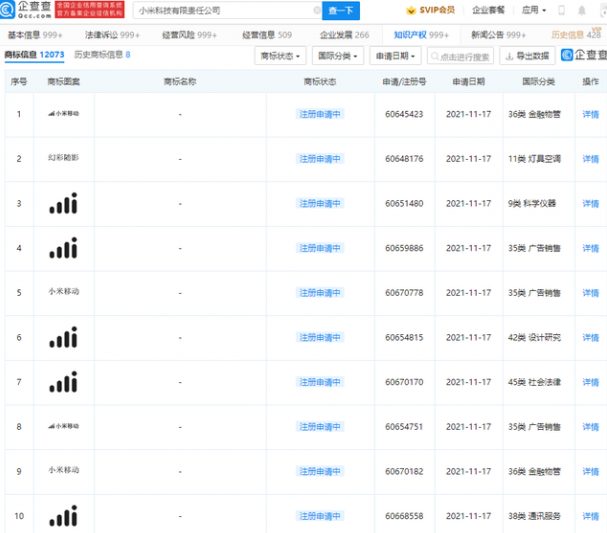Click the 查一下 search button

coord(341,10)
